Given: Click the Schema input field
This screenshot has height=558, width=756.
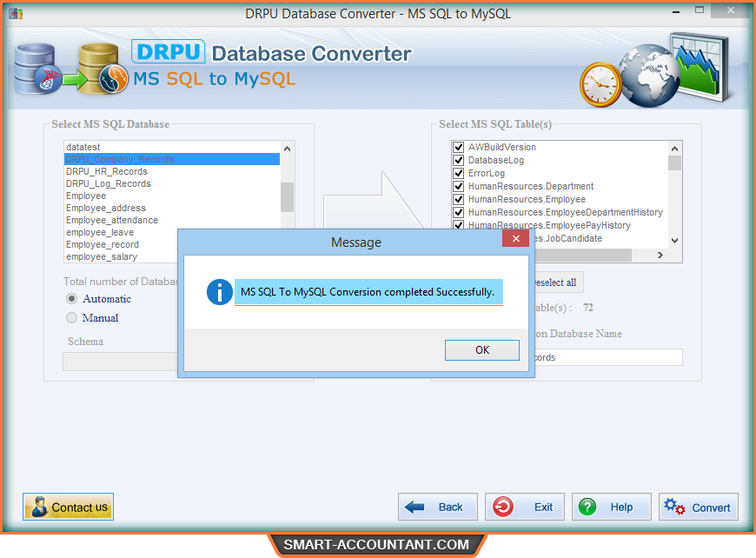Looking at the screenshot, I should (120, 362).
